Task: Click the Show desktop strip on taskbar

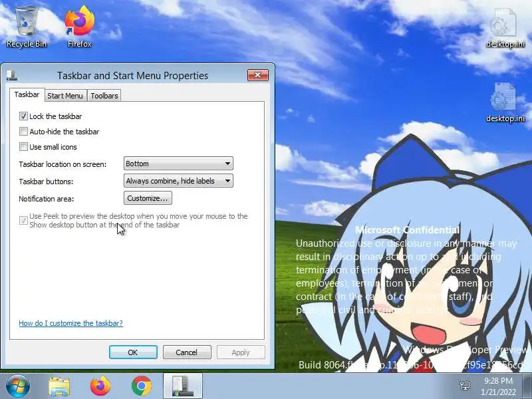Action: tap(528, 386)
